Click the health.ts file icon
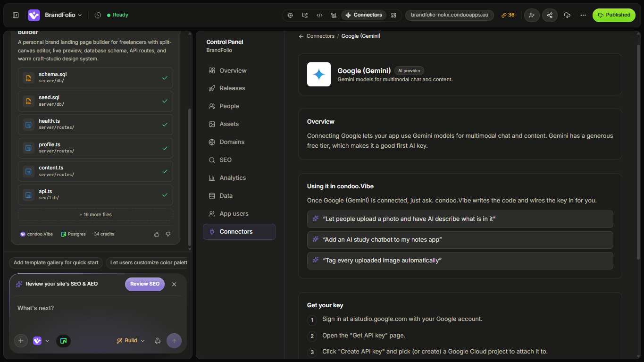 coord(29,125)
